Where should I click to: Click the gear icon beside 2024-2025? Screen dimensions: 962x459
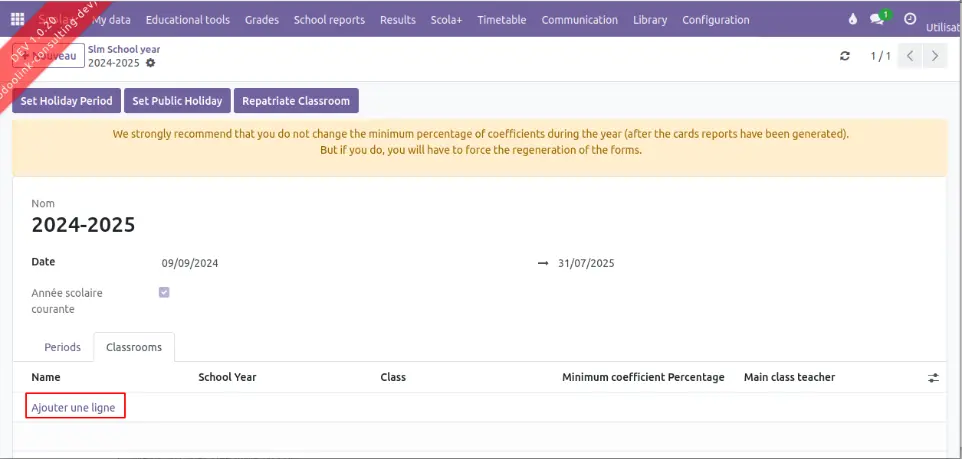click(151, 63)
